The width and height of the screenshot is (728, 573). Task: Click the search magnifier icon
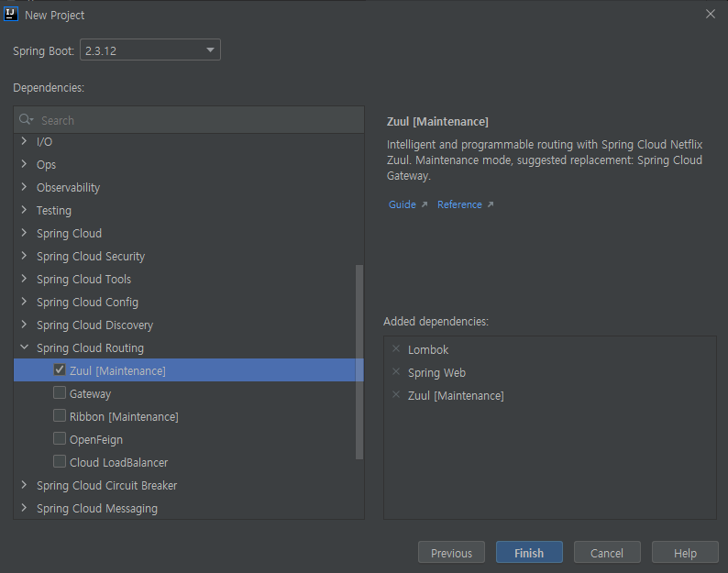(26, 120)
